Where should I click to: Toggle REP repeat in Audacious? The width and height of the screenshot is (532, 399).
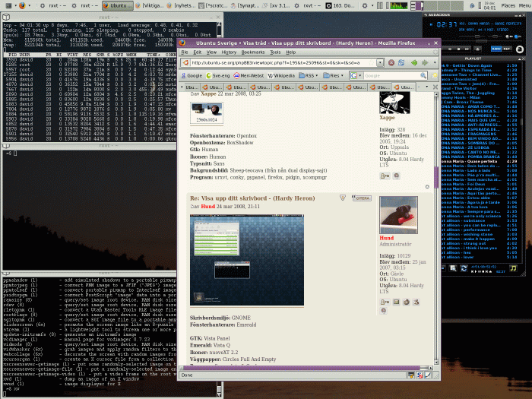507,49
